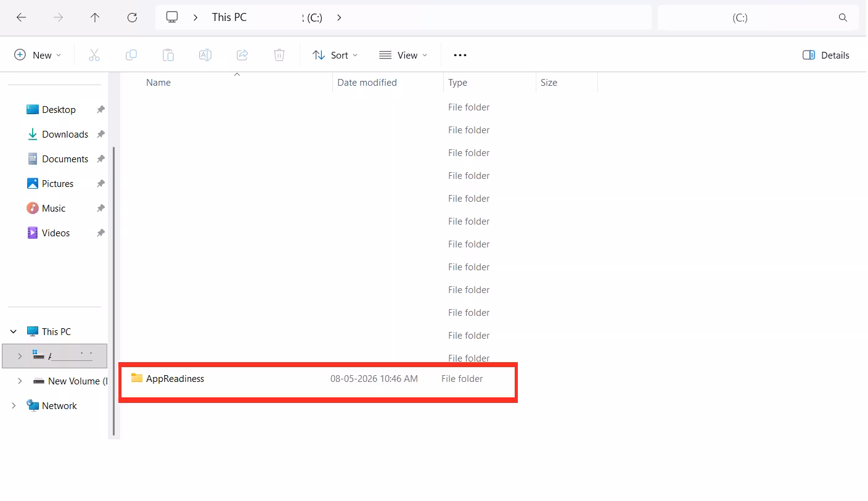This screenshot has width=868, height=501.
Task: Open the View layout dropdown
Action: tap(403, 55)
